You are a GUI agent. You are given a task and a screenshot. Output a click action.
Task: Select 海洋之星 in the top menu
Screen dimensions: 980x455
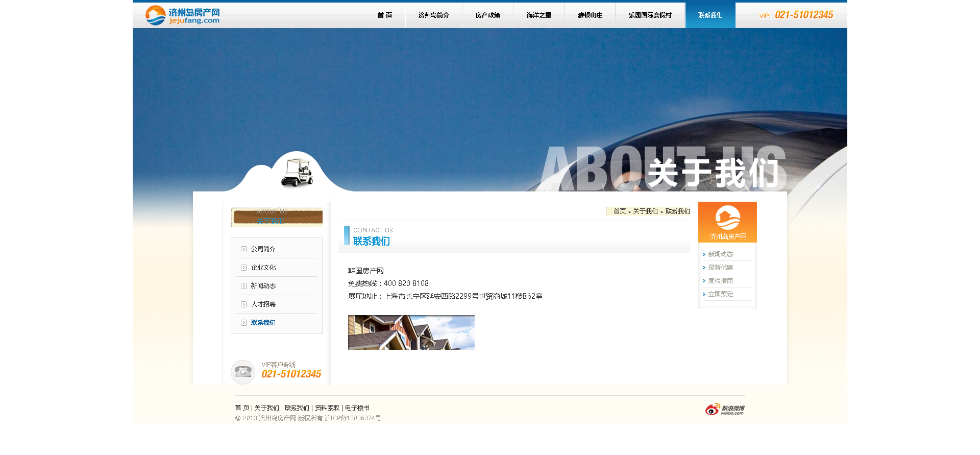pyautogui.click(x=538, y=15)
